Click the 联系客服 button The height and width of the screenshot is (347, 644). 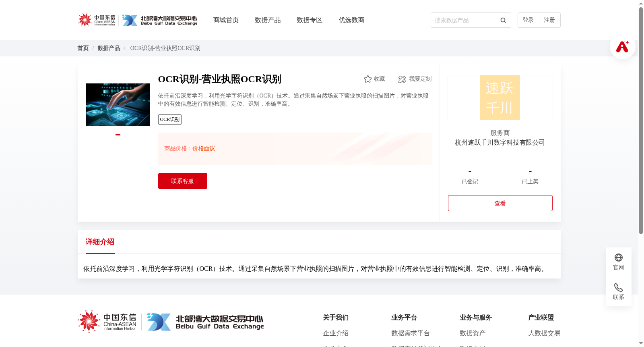click(183, 181)
